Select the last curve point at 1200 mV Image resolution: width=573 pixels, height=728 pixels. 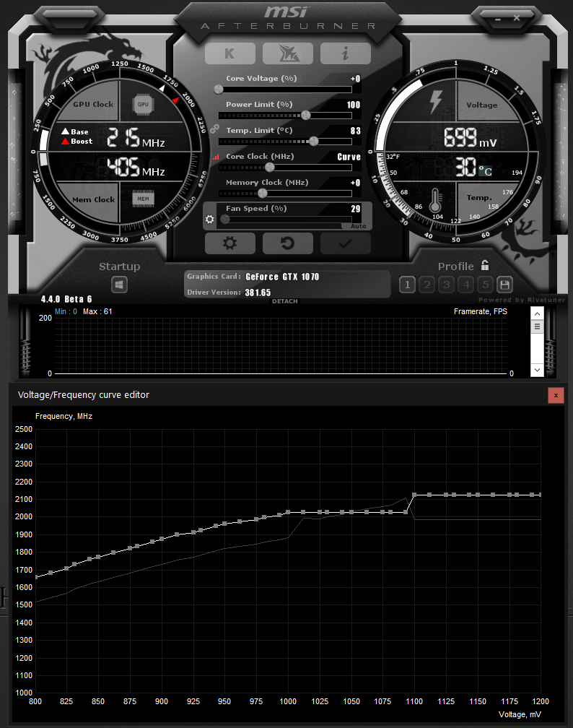click(x=540, y=495)
